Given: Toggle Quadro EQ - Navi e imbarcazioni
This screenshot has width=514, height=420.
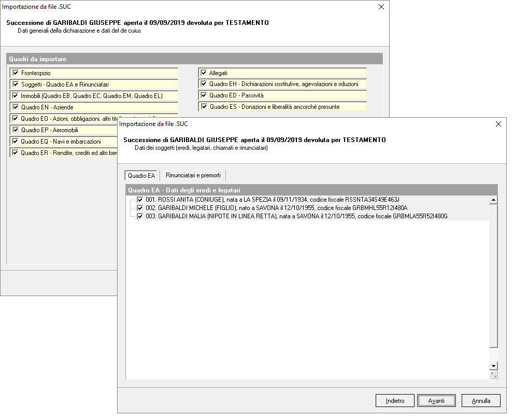Looking at the screenshot, I should tap(16, 141).
